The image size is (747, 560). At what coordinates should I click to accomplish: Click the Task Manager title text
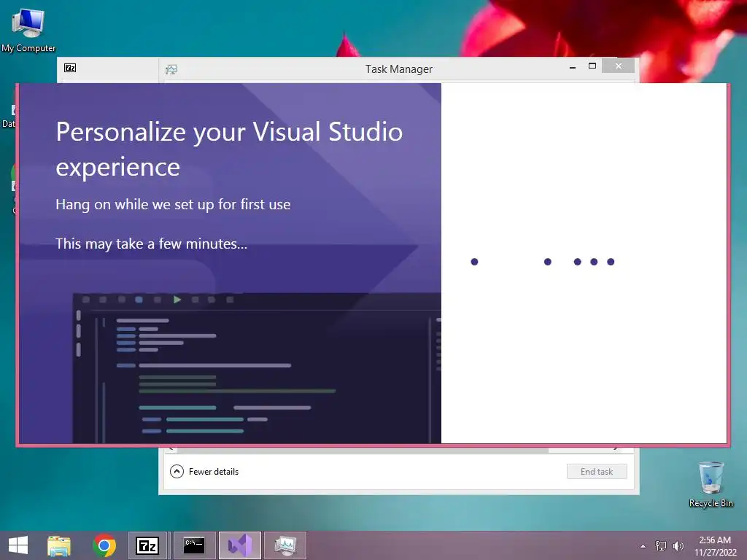click(399, 69)
